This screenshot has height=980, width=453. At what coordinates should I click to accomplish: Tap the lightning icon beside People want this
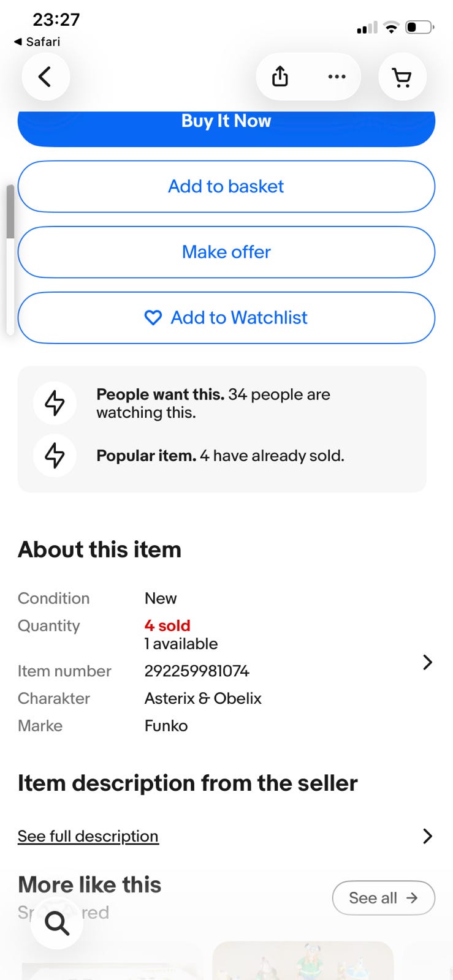[x=55, y=403]
